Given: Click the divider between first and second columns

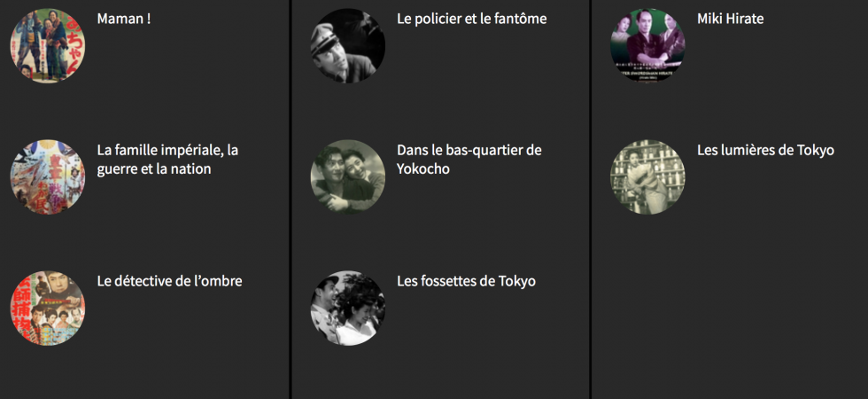Looking at the screenshot, I should click(291, 199).
